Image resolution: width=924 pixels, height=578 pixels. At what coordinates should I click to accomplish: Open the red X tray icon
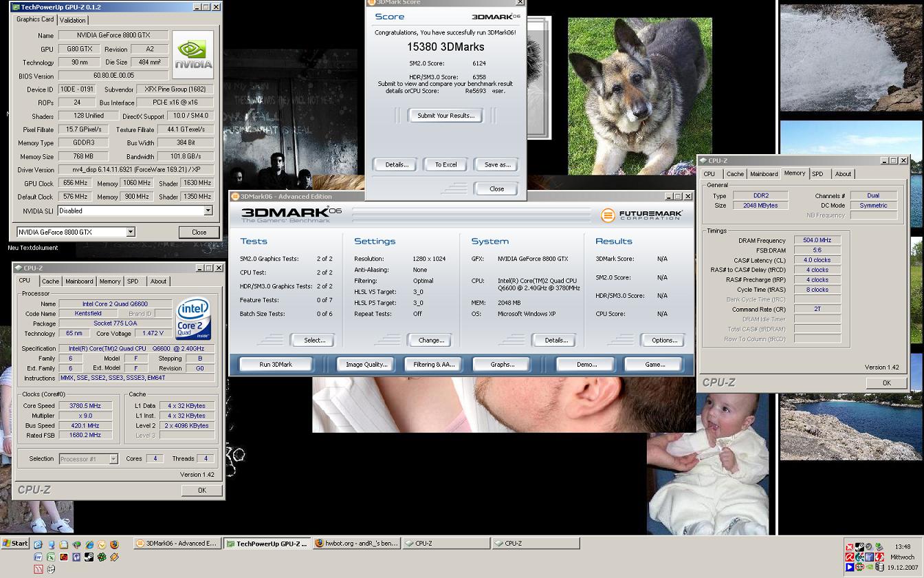(x=850, y=547)
